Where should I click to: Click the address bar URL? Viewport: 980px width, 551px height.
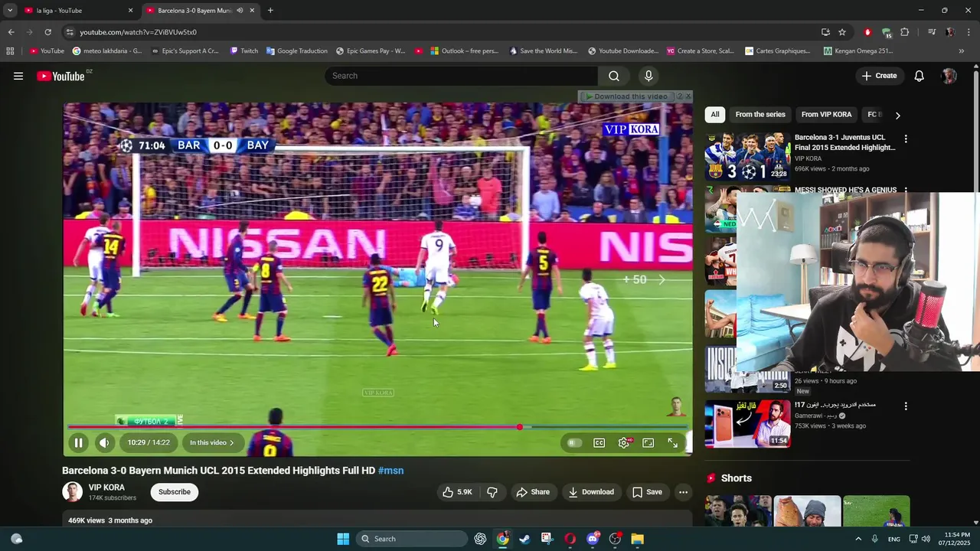tap(139, 32)
